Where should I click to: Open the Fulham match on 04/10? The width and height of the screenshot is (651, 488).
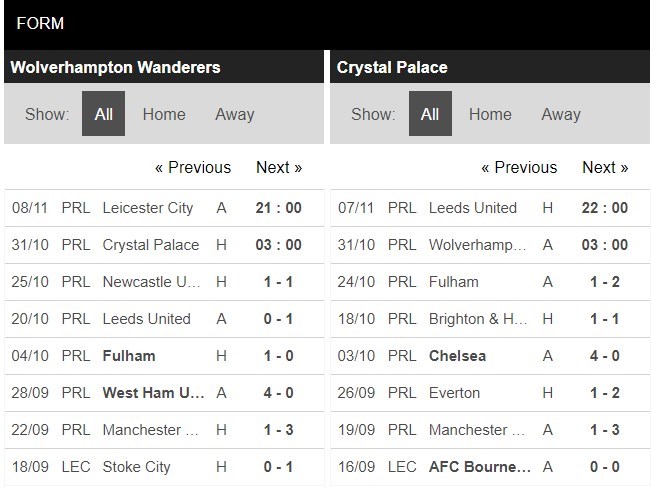point(164,356)
